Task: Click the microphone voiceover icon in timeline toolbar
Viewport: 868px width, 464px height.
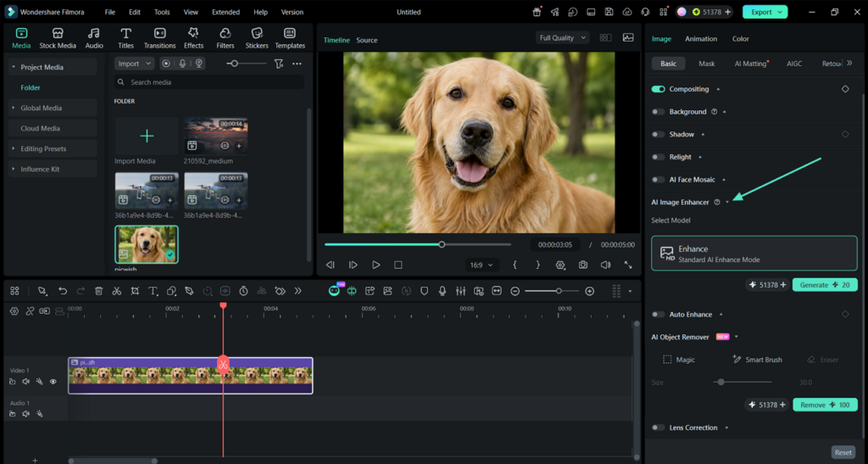Action: (x=442, y=291)
